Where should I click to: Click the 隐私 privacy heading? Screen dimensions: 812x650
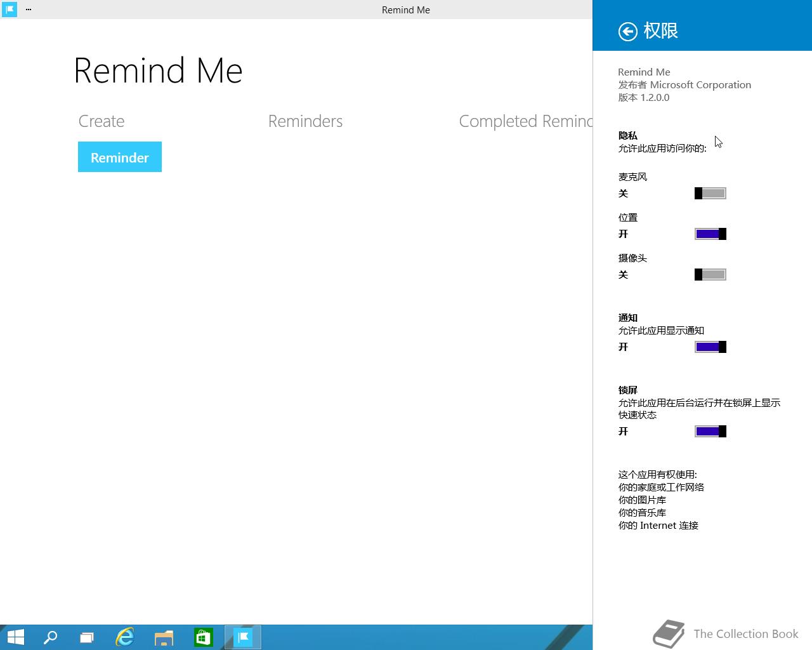(628, 136)
